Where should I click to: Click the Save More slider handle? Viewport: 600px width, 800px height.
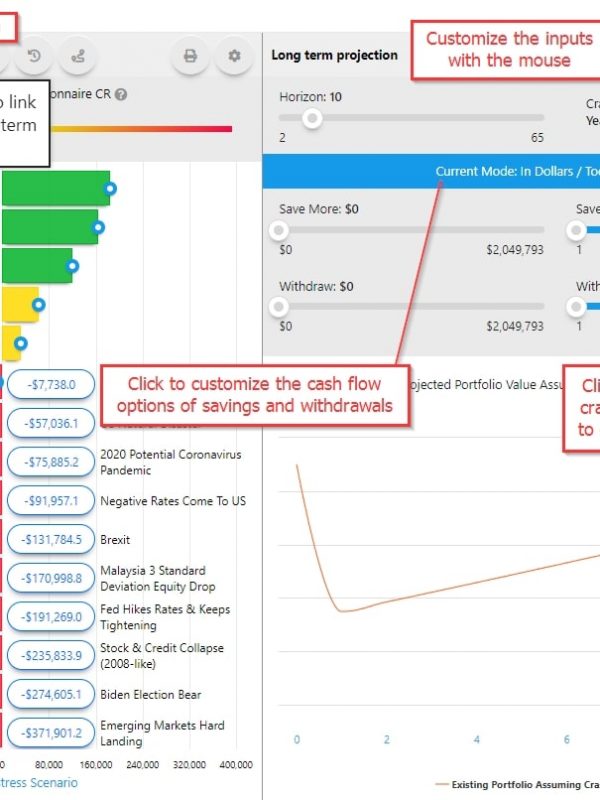pyautogui.click(x=279, y=230)
